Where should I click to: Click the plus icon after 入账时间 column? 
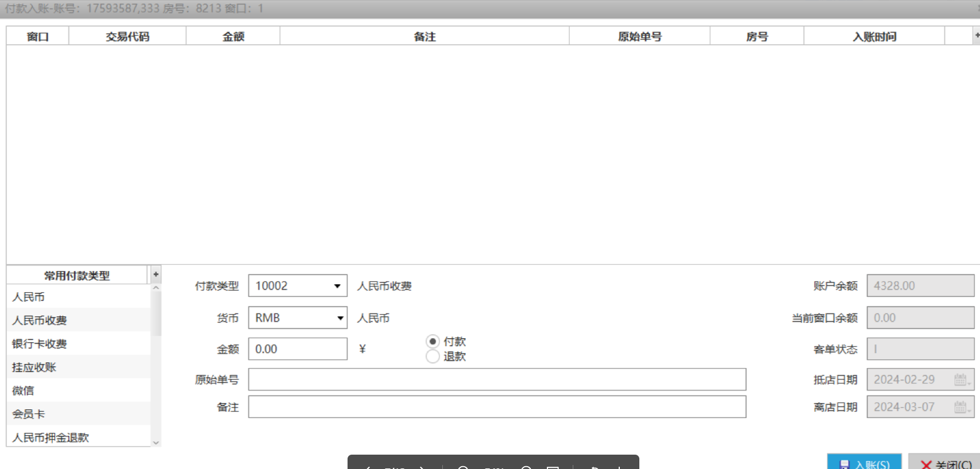976,36
